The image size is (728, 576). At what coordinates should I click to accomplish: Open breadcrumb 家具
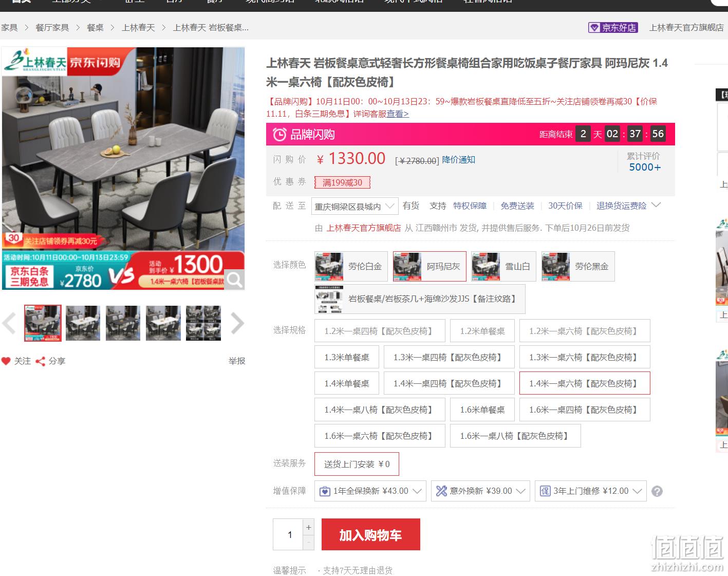tap(9, 27)
